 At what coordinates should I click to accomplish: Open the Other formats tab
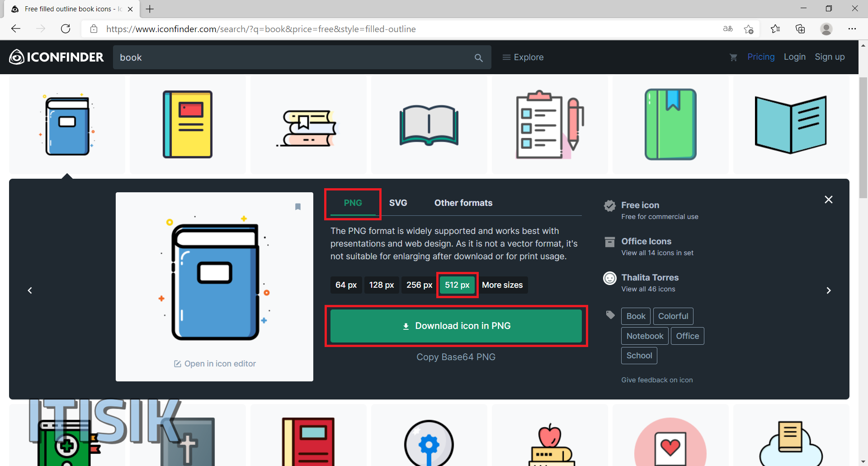tap(463, 203)
